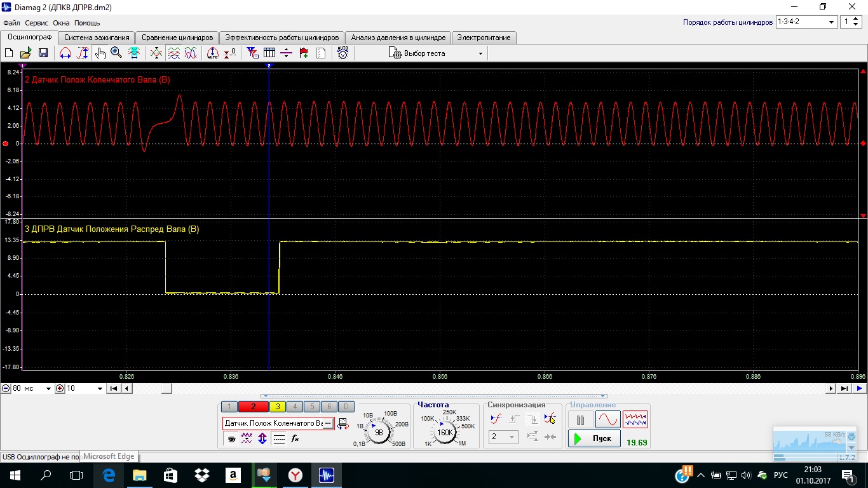This screenshot has width=868, height=488.
Task: Switch to Анализ давления в цилиндре tab
Action: pyautogui.click(x=398, y=37)
